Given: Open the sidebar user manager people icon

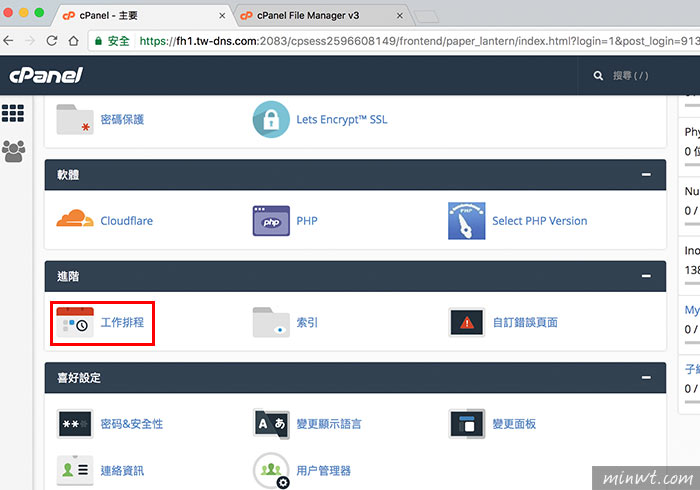Looking at the screenshot, I should coord(13,151).
